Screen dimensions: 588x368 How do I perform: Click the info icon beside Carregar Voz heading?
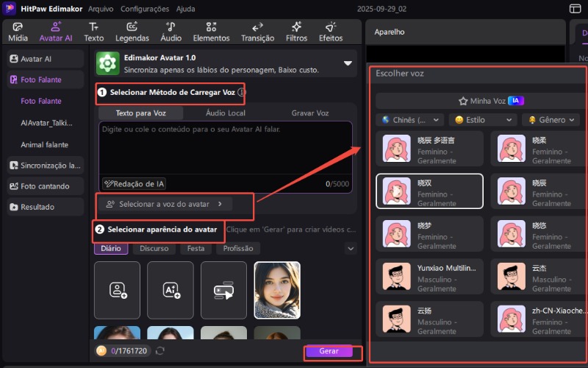(241, 93)
